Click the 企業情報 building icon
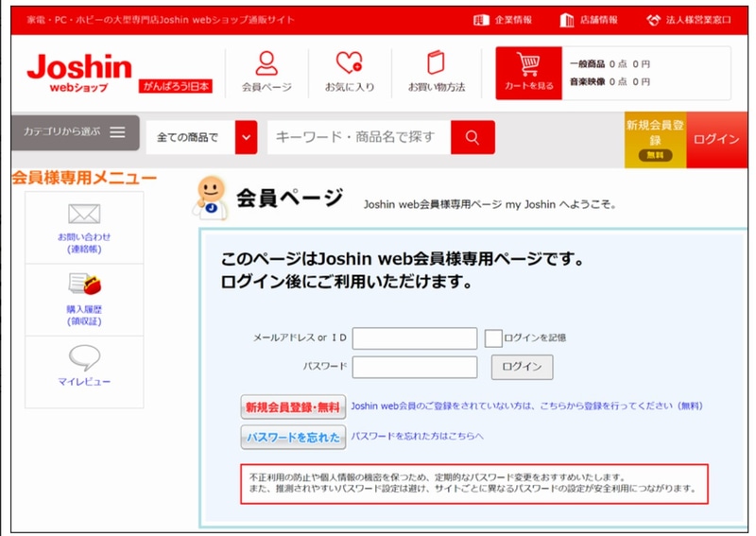Image resolution: width=756 pixels, height=536 pixels. (x=481, y=20)
